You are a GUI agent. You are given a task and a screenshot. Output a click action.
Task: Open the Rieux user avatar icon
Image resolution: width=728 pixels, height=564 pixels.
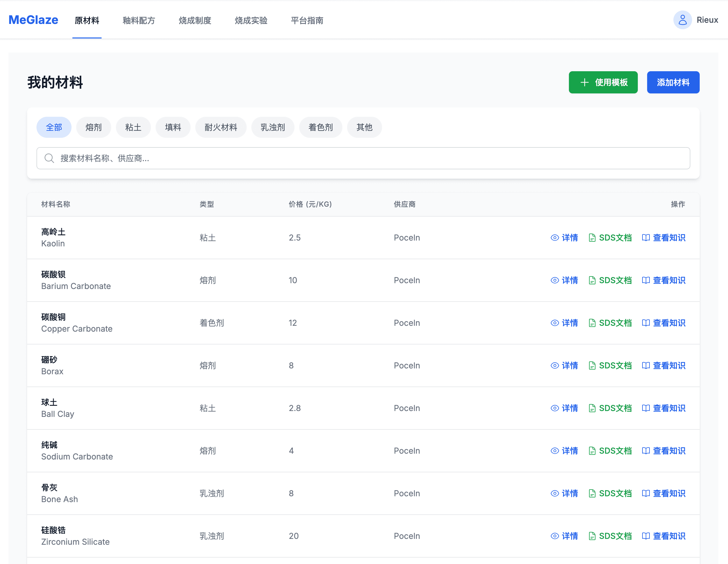[682, 20]
